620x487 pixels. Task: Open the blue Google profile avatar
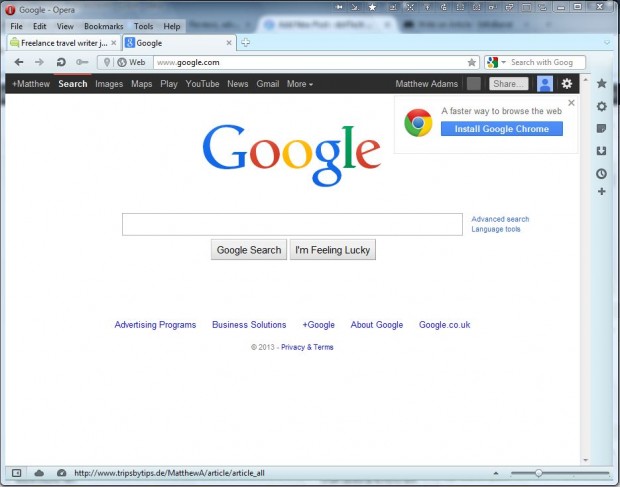pyautogui.click(x=544, y=83)
